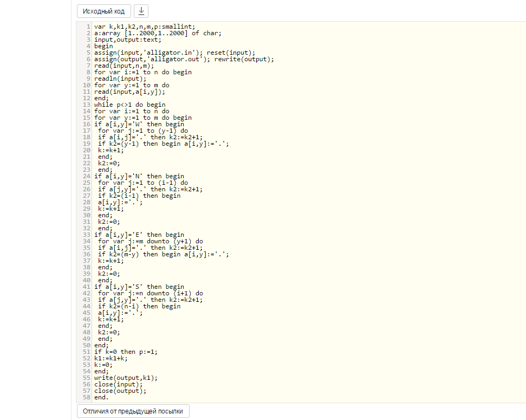526x420 pixels.
Task: Click line 'input,output:text;'
Action: (x=127, y=40)
